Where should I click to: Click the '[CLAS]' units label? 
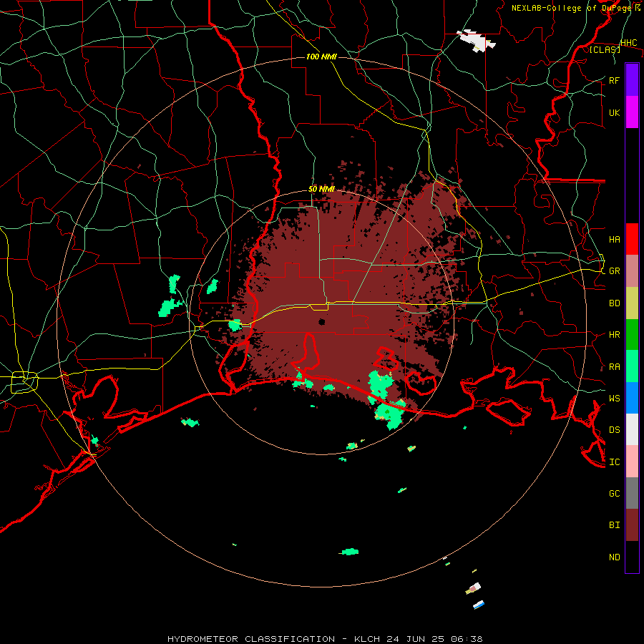pyautogui.click(x=605, y=50)
